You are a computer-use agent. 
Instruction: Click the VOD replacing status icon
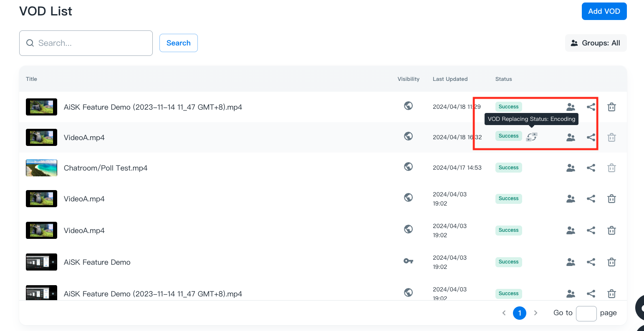531,137
